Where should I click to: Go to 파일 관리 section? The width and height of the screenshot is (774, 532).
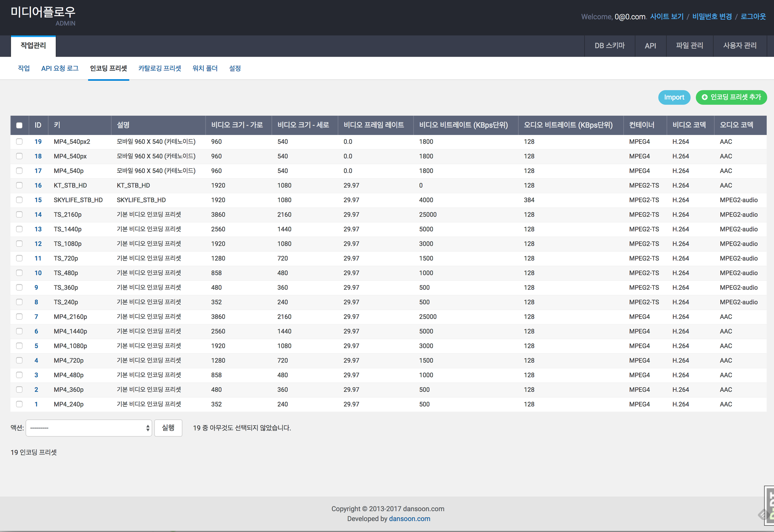coord(689,46)
